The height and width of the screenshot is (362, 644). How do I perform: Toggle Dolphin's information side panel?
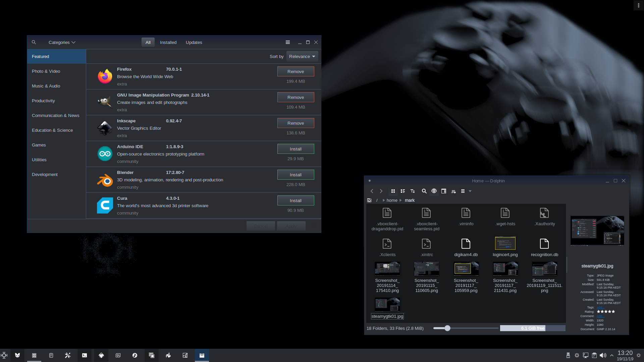tap(444, 191)
